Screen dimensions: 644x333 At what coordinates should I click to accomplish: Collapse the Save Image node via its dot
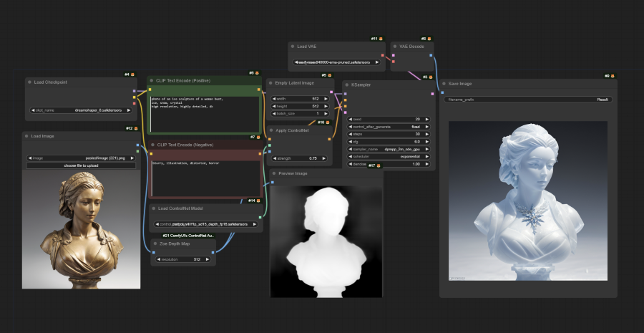(444, 84)
